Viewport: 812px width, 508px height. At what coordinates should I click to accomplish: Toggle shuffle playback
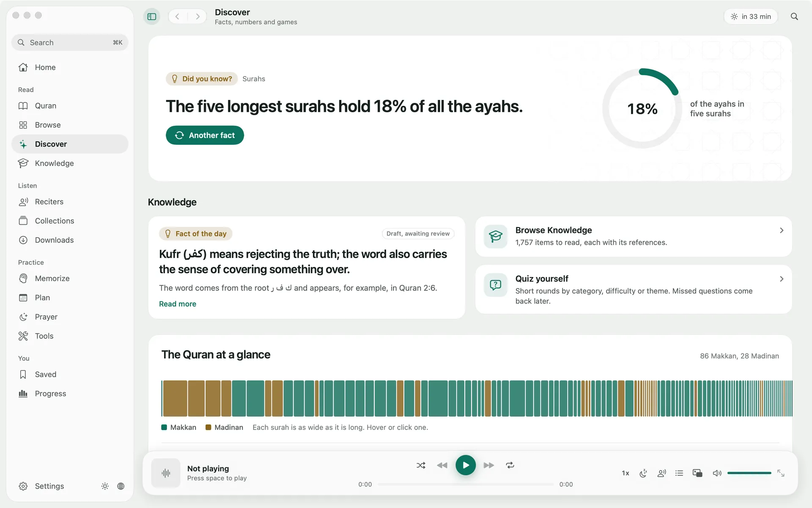click(x=421, y=465)
